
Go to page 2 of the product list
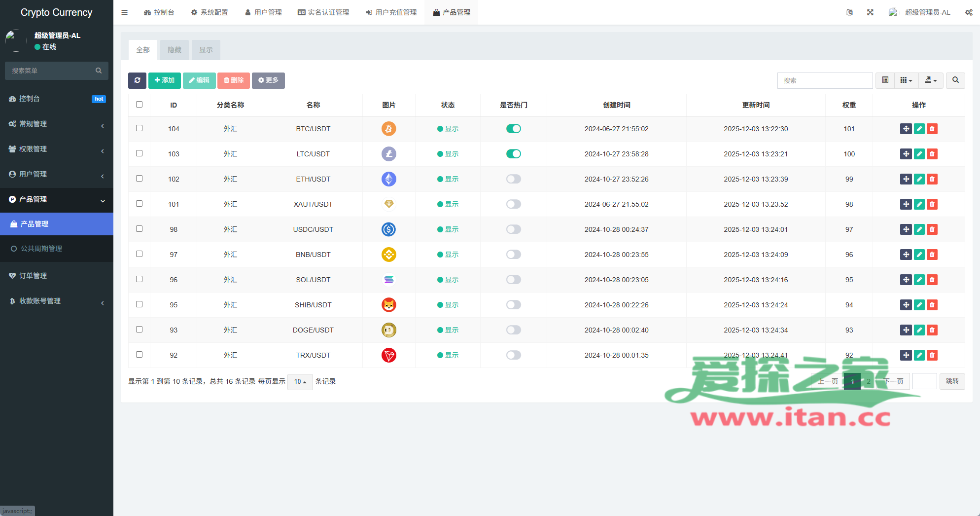coord(869,381)
